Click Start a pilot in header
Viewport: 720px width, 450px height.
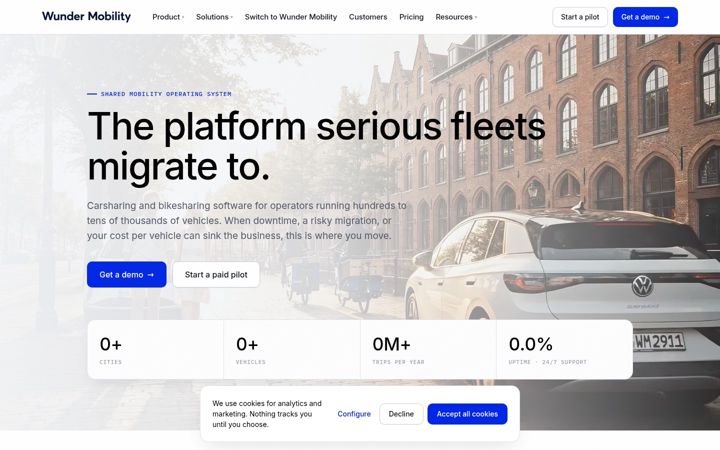(580, 17)
